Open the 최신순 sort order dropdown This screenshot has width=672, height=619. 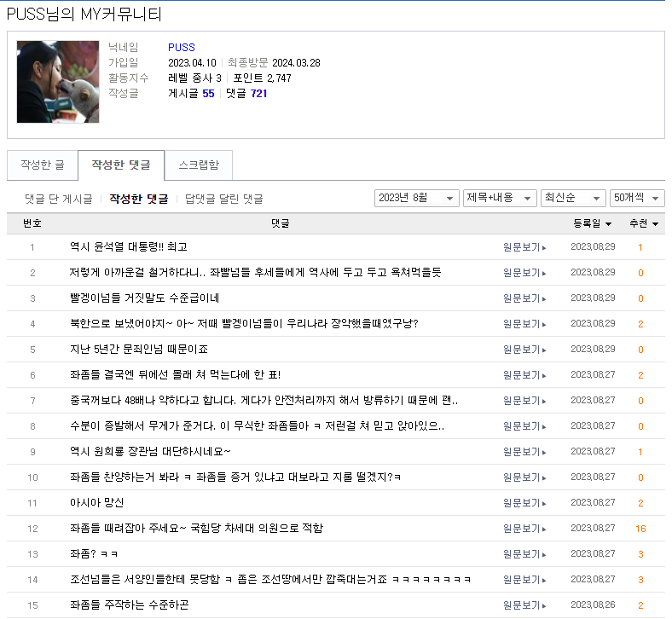[573, 198]
